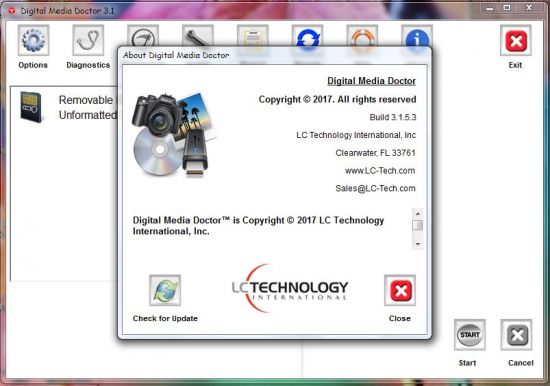Open the www.LC-Tech.com website link

click(x=380, y=171)
